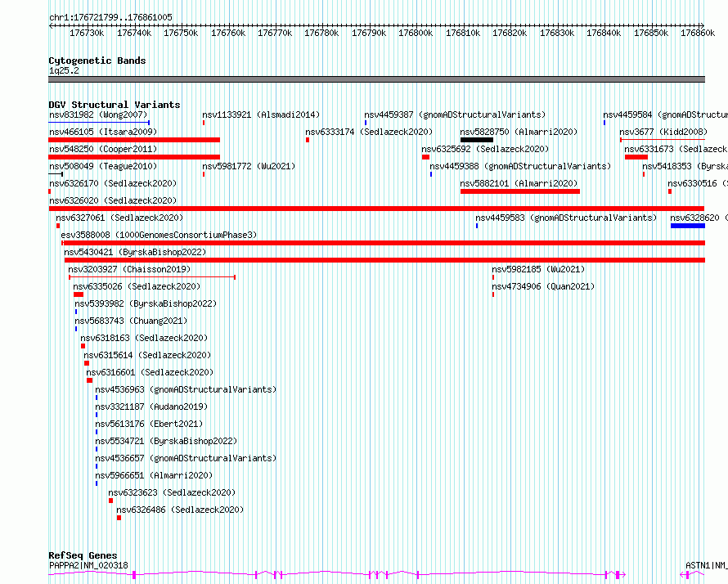Click the PAPPA2|NM_020318 gene label
Image resolution: width=728 pixels, height=584 pixels.
point(88,565)
